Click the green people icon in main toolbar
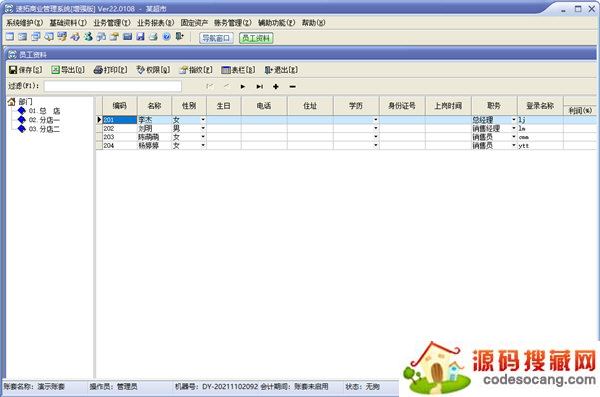 click(88, 37)
